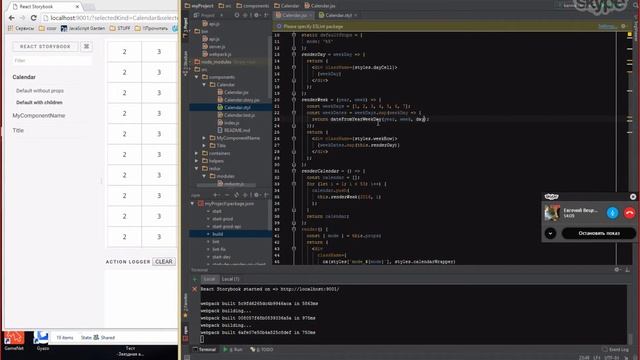Select the lint npm script
Image resolution: width=640 pixels, height=360 pixels.
click(216, 242)
